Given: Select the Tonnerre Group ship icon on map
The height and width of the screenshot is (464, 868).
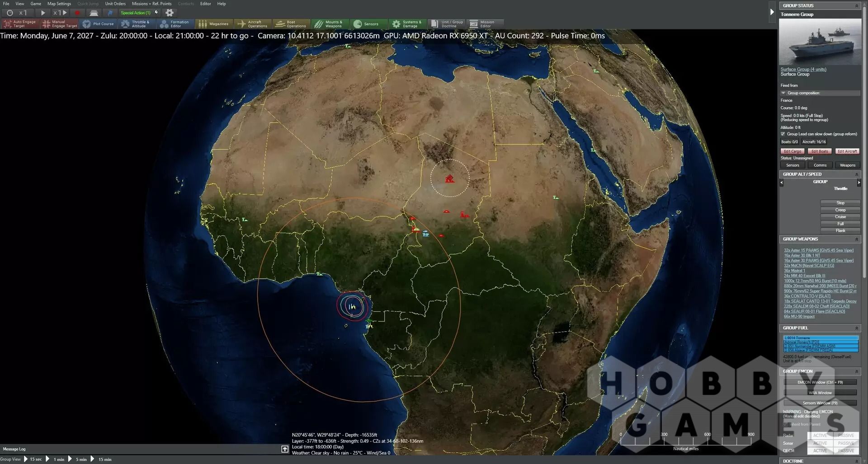Looking at the screenshot, I should pyautogui.click(x=353, y=306).
